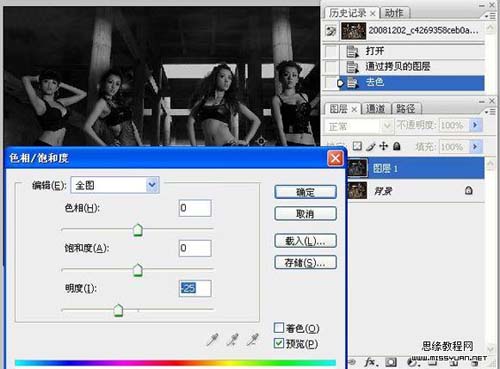This screenshot has height=369, width=500.
Task: Click the 色相 hue value field
Action: click(x=195, y=208)
